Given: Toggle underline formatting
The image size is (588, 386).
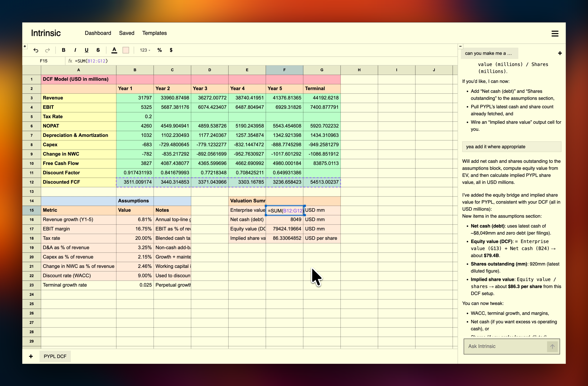Looking at the screenshot, I should click(x=86, y=50).
